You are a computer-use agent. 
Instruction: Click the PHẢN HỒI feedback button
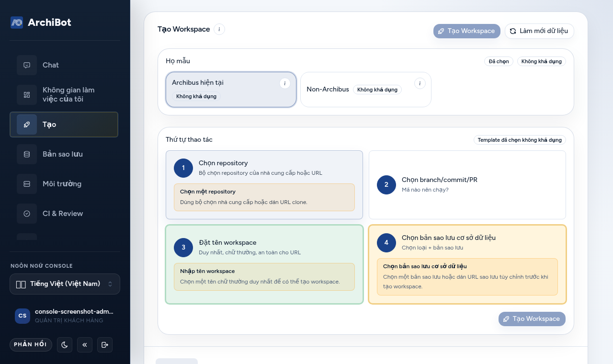point(31,345)
